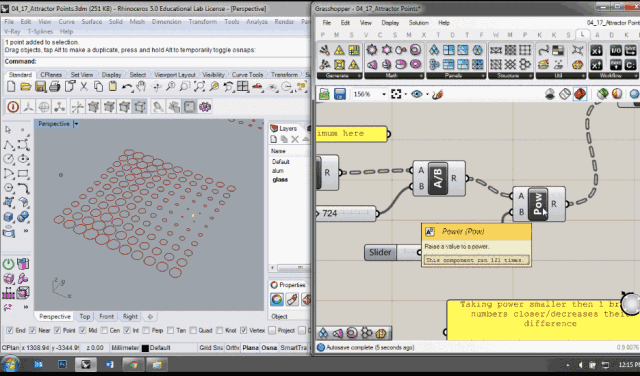Click the Zoom Extents icon in Grasshopper
The width and height of the screenshot is (640, 376).
pos(396,94)
